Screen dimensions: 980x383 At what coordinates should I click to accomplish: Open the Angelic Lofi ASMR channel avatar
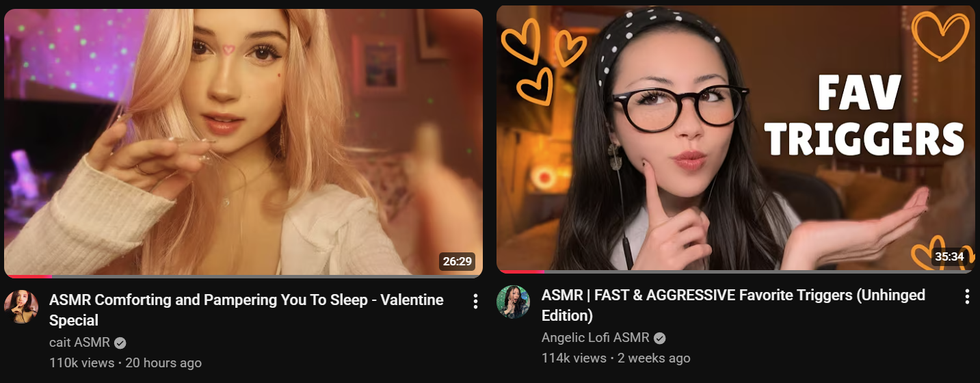point(513,302)
